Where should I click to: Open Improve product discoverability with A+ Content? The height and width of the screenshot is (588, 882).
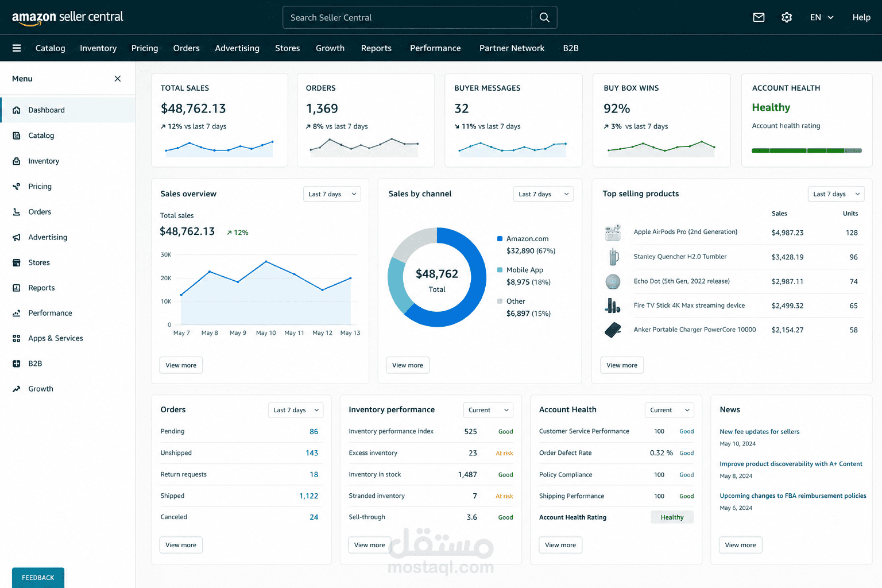(x=791, y=464)
